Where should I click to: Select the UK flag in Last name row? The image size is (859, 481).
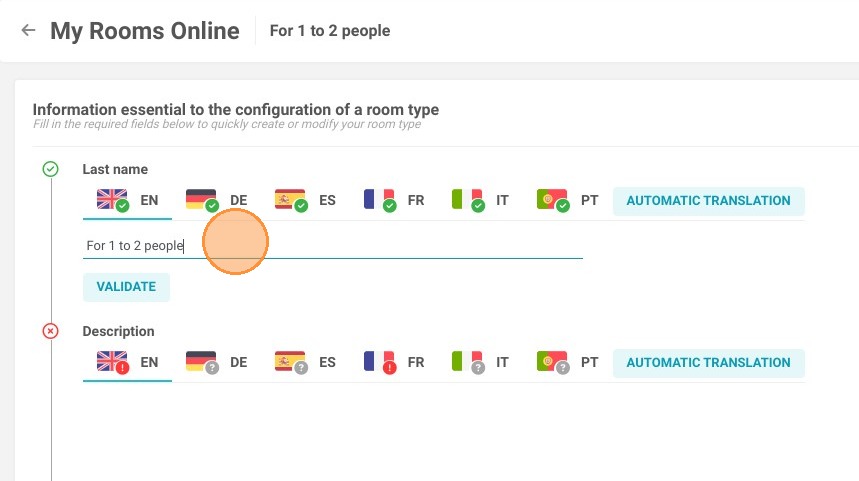click(112, 199)
